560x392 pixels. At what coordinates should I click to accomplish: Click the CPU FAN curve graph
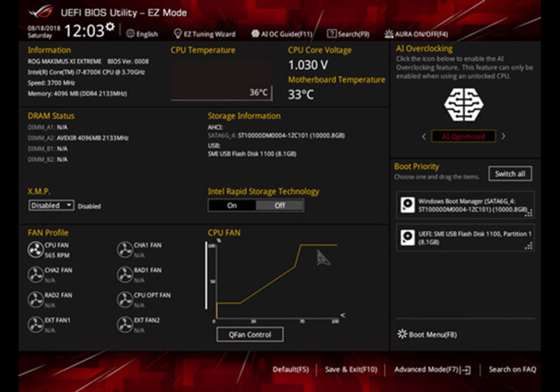pyautogui.click(x=277, y=281)
